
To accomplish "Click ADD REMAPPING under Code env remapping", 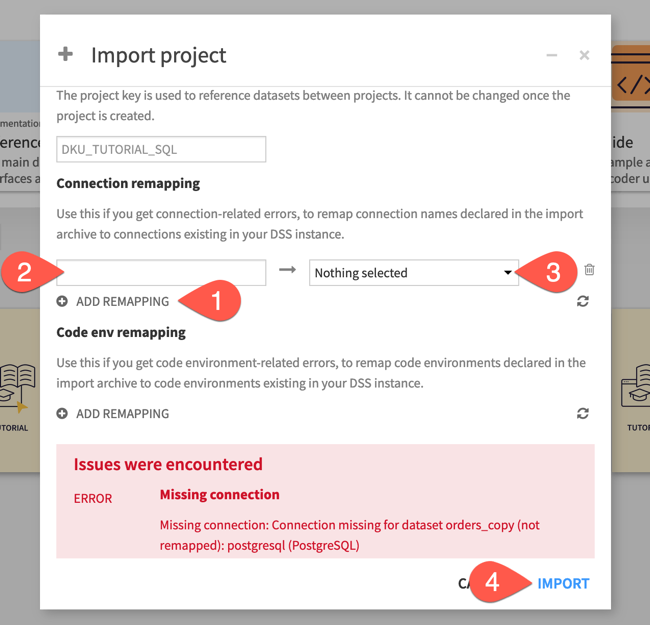I will [122, 414].
